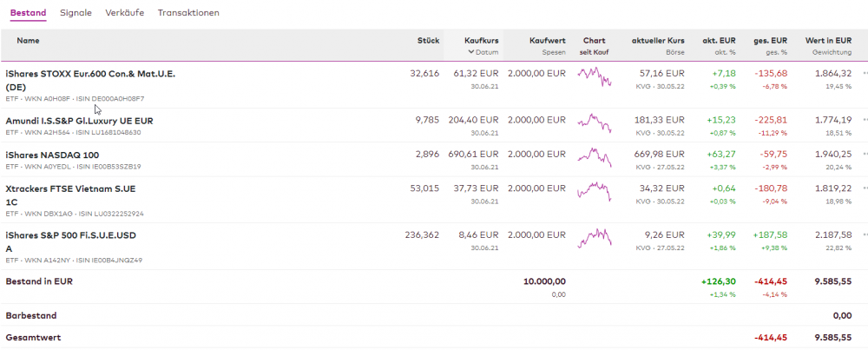
Task: Open three-dot menu for iShares NASDAQ 100 row
Action: coord(865,155)
